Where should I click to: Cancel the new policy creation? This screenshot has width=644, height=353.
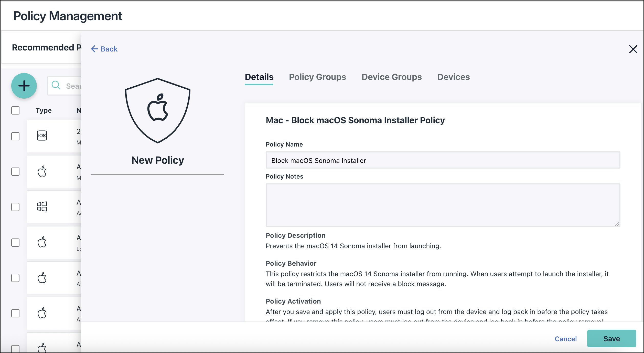[565, 339]
